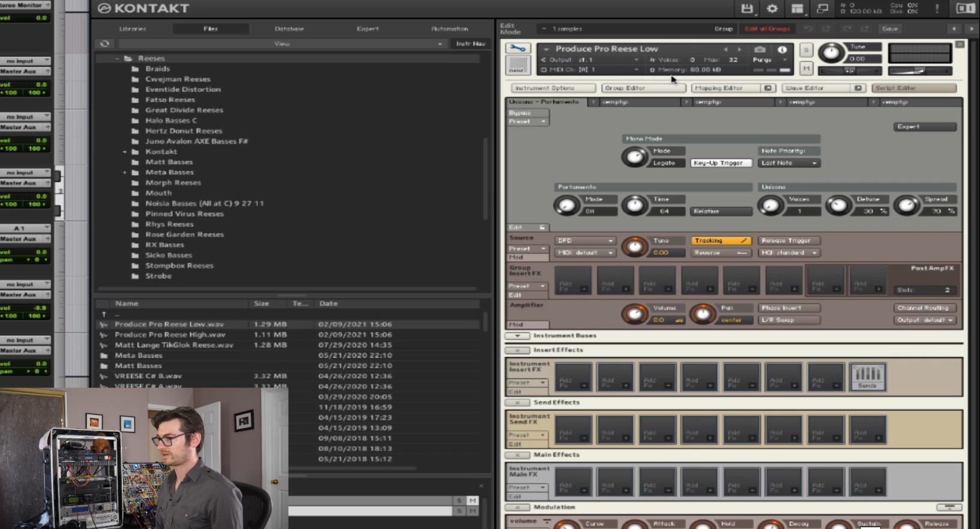
Task: Solo the instrument with S button
Action: 806,50
